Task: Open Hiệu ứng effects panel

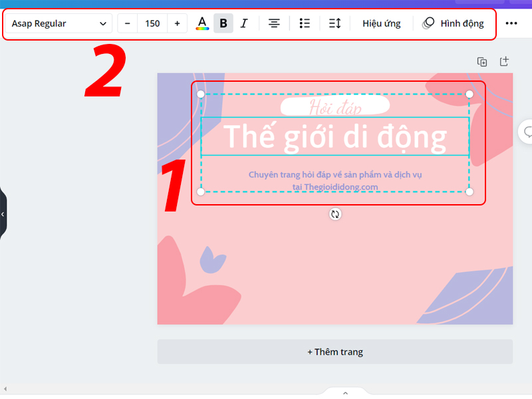Action: pos(381,23)
